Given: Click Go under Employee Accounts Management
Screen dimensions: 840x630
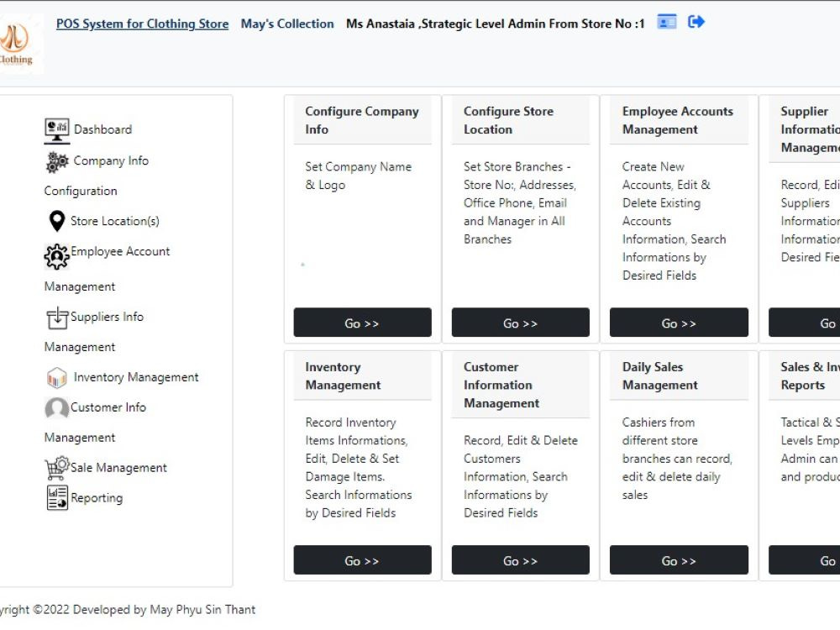Looking at the screenshot, I should pos(679,323).
